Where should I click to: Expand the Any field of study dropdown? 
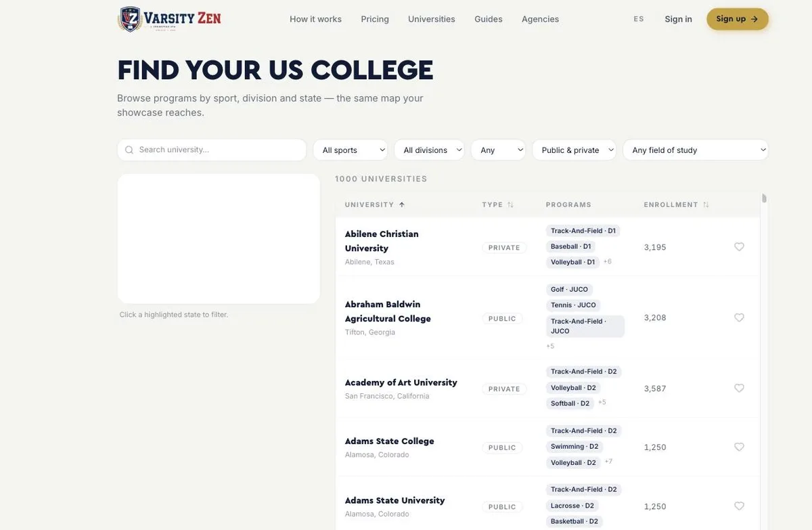696,150
